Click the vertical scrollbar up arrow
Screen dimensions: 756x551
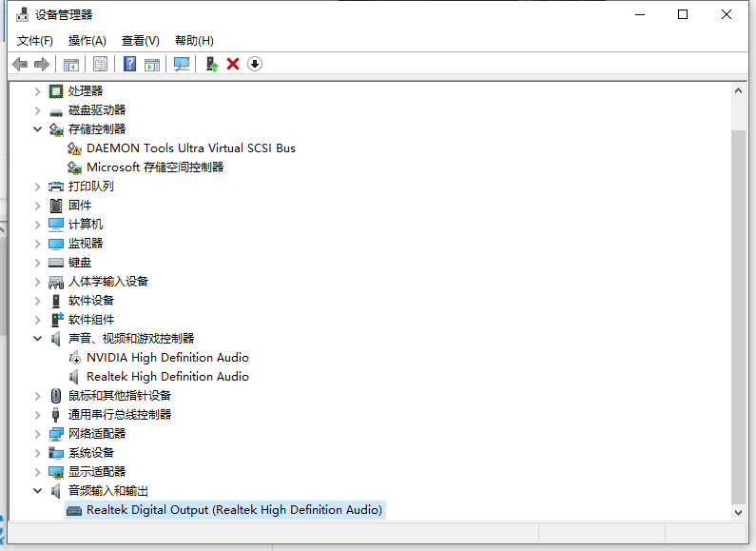(x=738, y=90)
